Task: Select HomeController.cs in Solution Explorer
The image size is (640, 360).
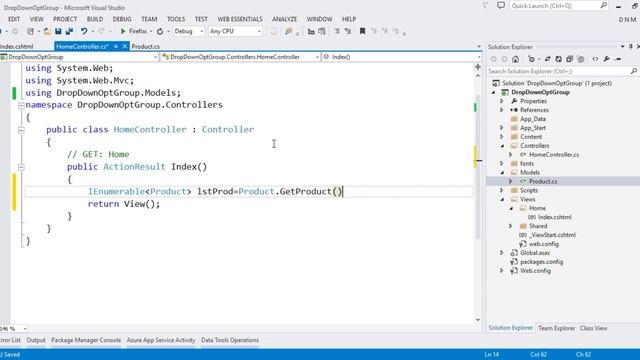Action: (554, 155)
